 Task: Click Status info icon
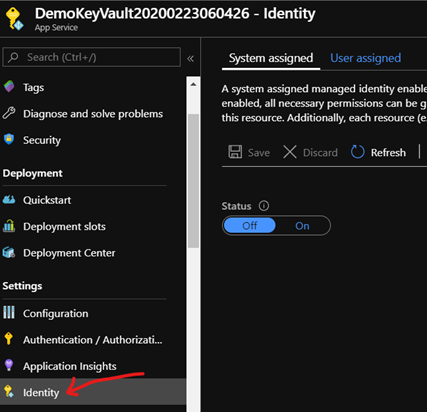click(264, 206)
